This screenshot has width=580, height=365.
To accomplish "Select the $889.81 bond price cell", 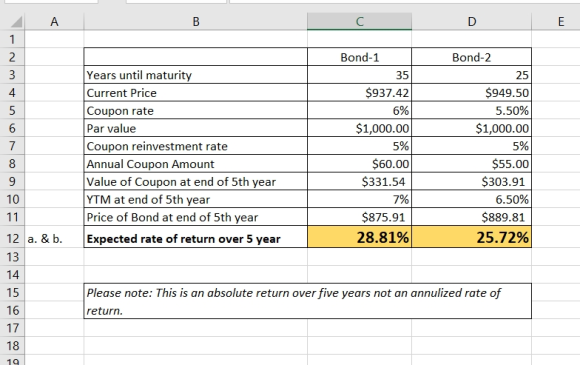I will (x=471, y=217).
